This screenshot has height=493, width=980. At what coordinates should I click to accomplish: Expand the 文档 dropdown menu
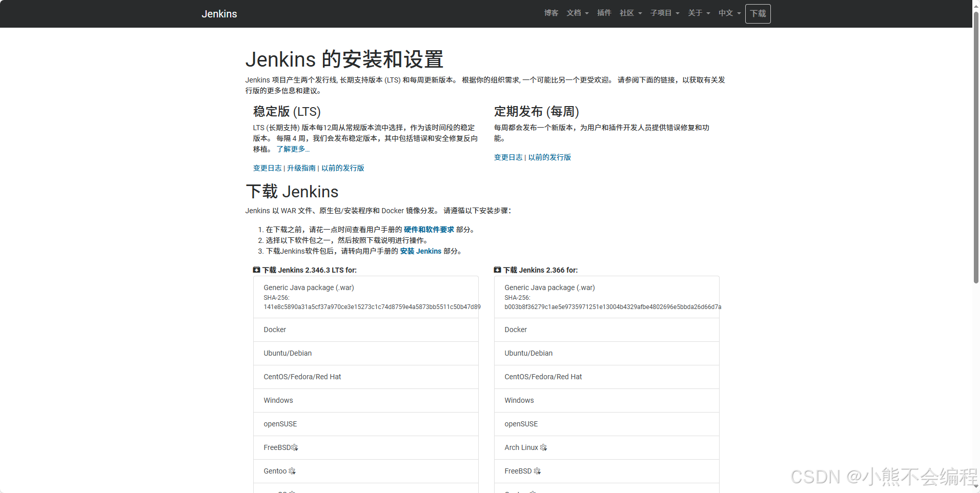pos(577,13)
